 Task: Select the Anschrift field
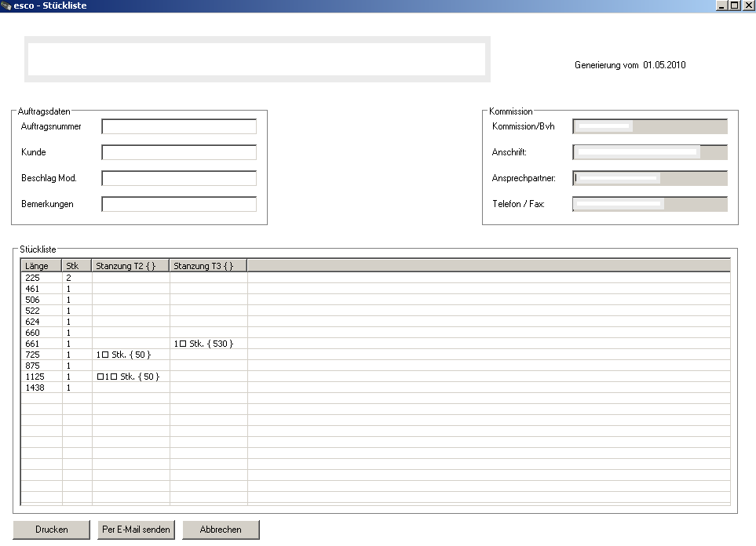click(x=649, y=152)
